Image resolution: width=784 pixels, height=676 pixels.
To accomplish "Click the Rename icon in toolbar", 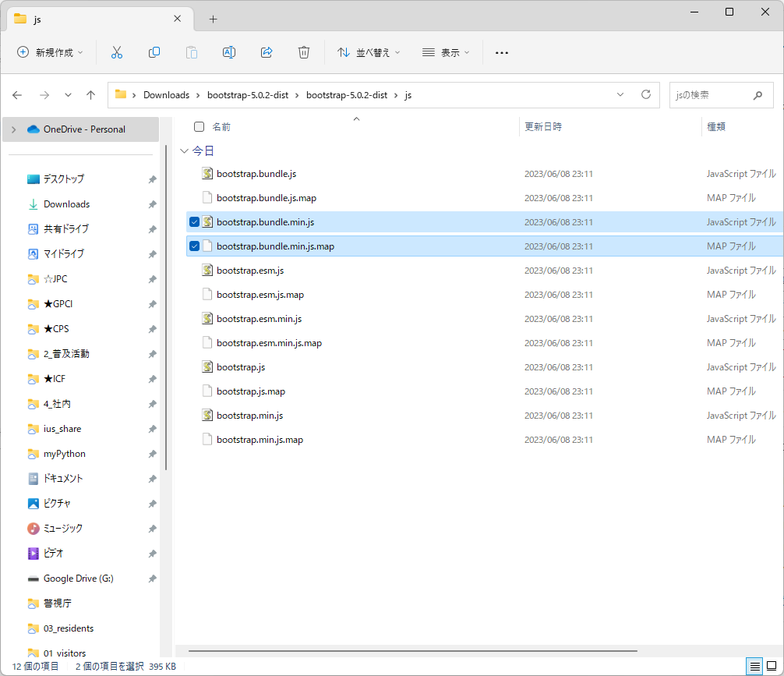I will click(229, 52).
